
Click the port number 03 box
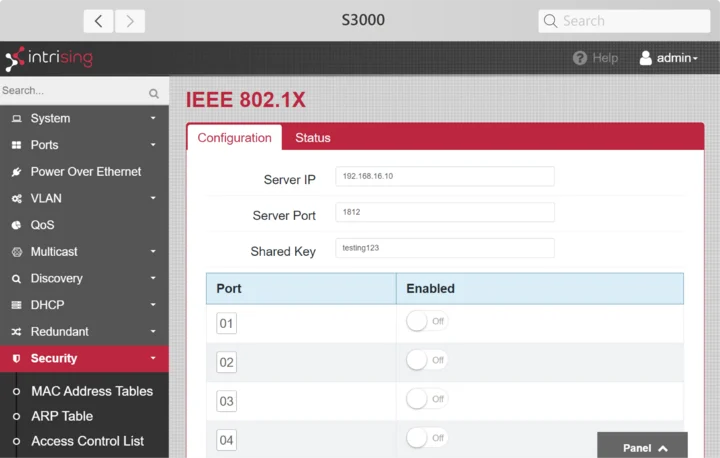(x=226, y=401)
